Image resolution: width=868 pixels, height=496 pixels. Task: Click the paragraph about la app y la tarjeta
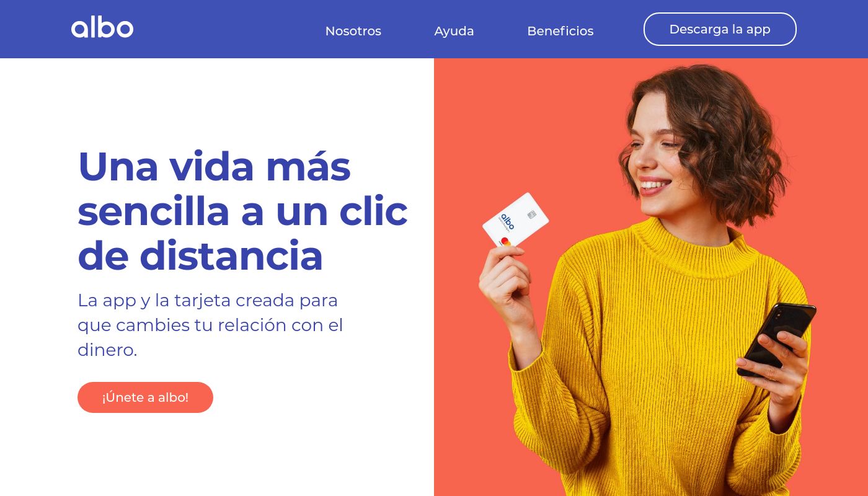(210, 325)
